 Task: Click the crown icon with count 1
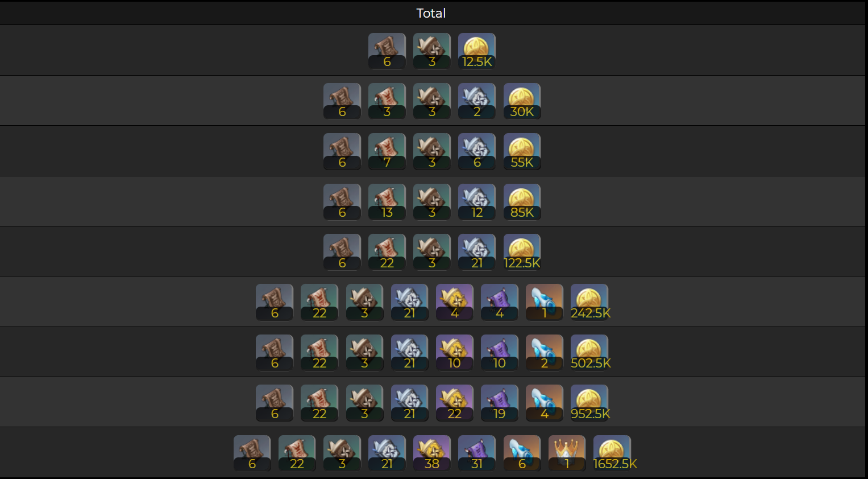pyautogui.click(x=567, y=453)
